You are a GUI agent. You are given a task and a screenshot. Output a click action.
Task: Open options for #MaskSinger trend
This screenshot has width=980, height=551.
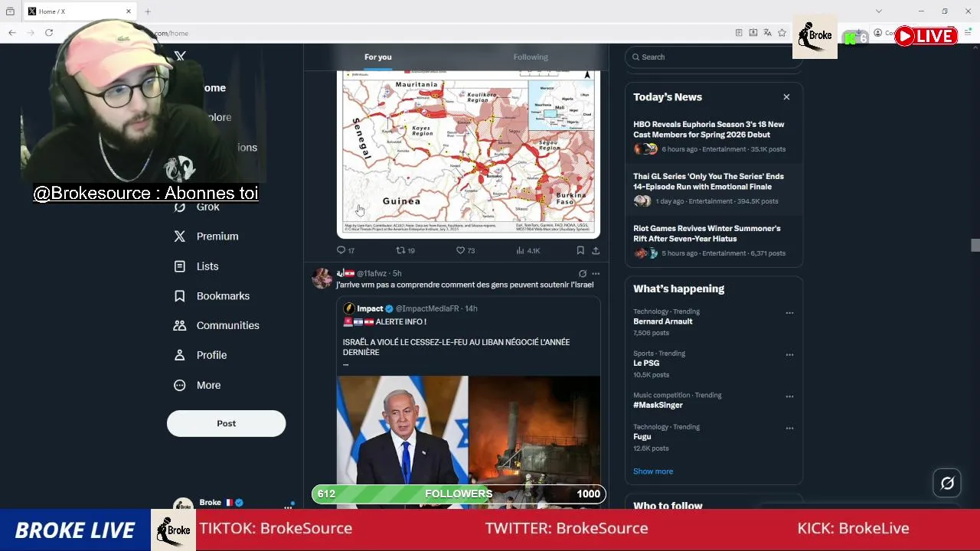(789, 396)
